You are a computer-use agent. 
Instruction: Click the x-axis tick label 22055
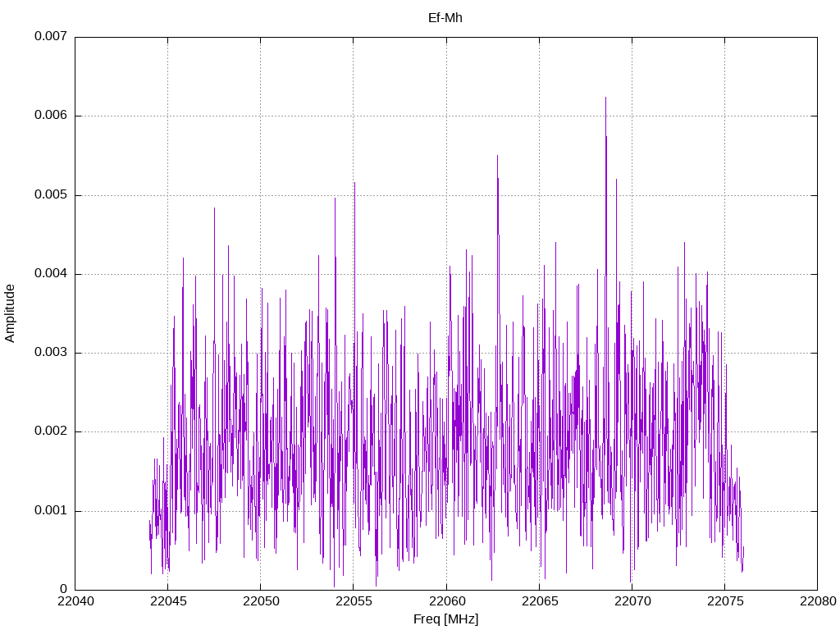[x=354, y=601]
